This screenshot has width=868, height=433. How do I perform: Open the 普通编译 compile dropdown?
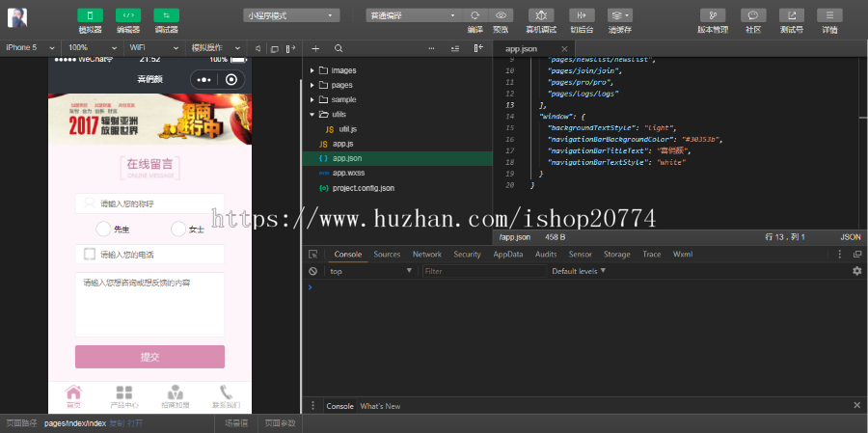tap(414, 15)
